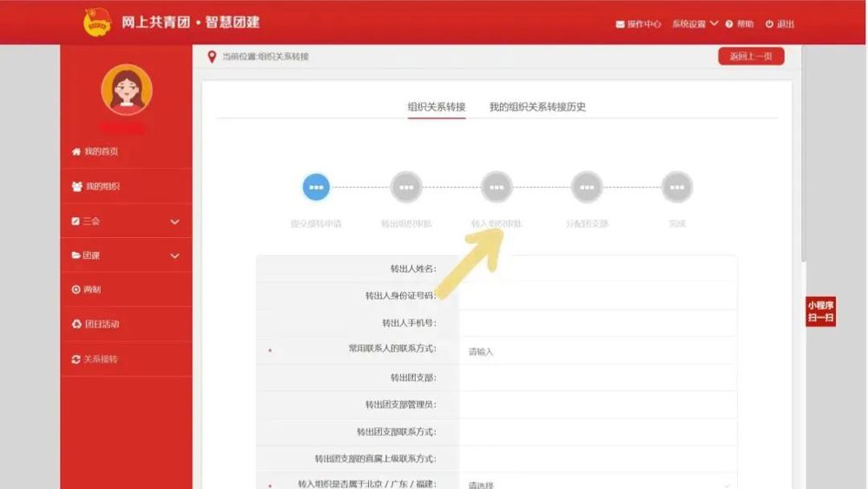Click the 常用联系人的联系方式 input field
Screen dimensions: 868x489
click(598, 351)
